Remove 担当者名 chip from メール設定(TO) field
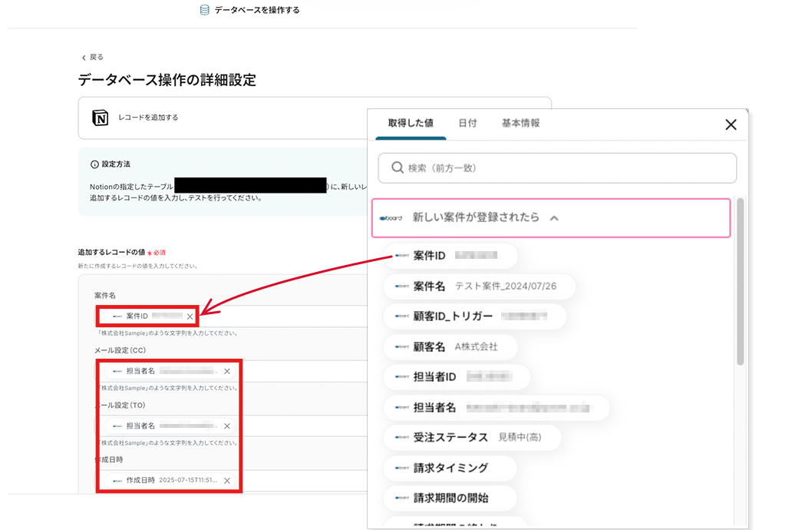The image size is (812, 530). [226, 426]
